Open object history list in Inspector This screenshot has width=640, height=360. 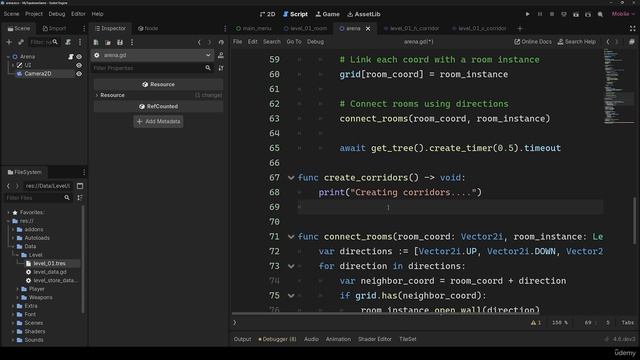tap(221, 42)
